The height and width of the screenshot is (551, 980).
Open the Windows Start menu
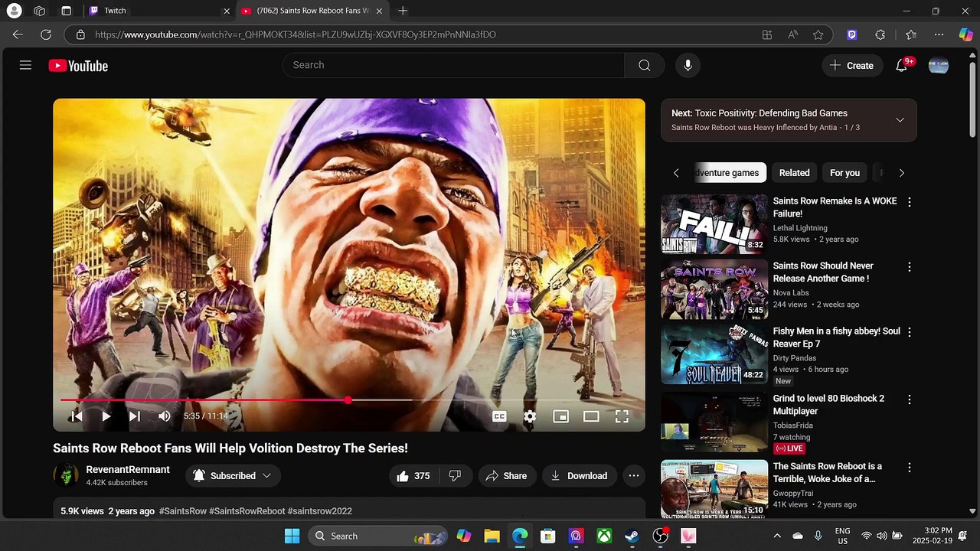coord(292,536)
